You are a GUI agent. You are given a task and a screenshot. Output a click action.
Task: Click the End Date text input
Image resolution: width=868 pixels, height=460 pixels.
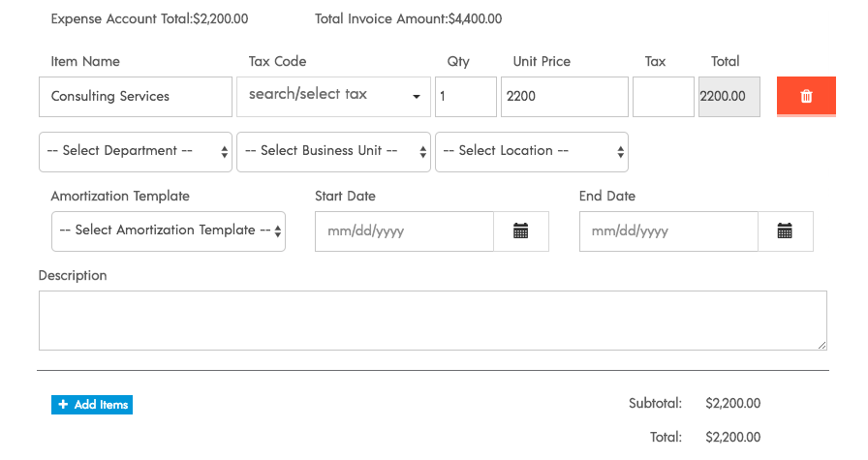click(x=668, y=231)
